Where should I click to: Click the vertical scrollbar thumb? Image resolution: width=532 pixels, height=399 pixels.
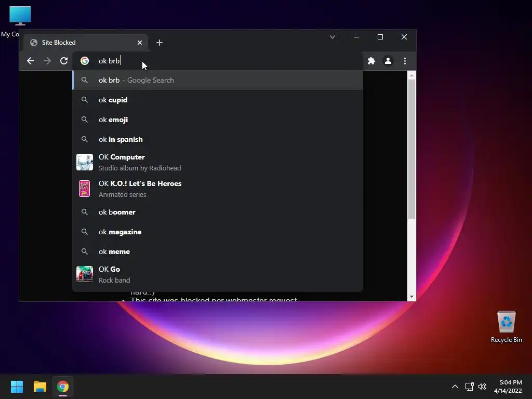[411, 149]
